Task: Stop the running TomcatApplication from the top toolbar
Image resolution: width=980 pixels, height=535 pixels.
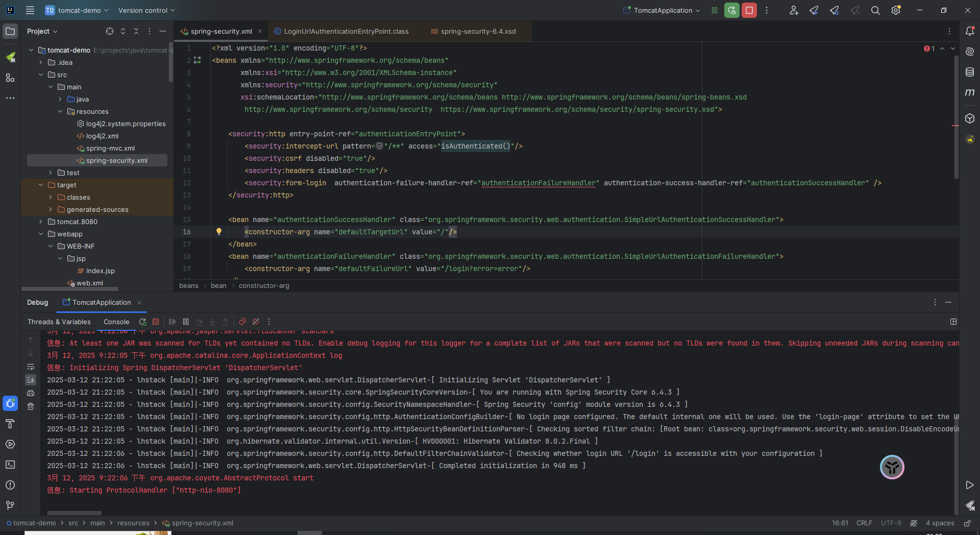Action: coord(749,10)
